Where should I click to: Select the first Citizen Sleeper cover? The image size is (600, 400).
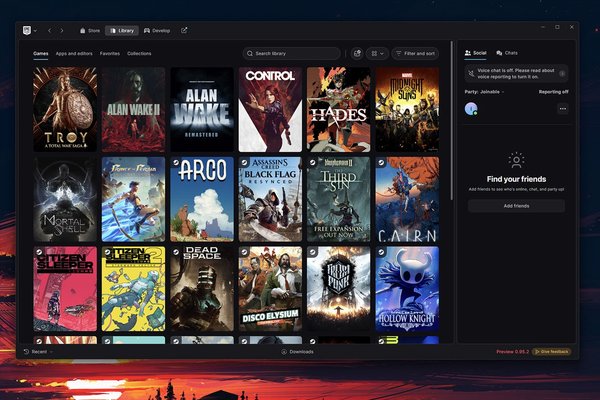pyautogui.click(x=65, y=289)
